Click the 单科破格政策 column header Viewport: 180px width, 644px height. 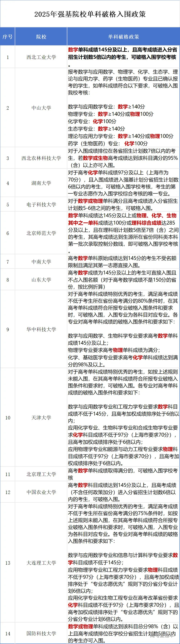pos(123,36)
